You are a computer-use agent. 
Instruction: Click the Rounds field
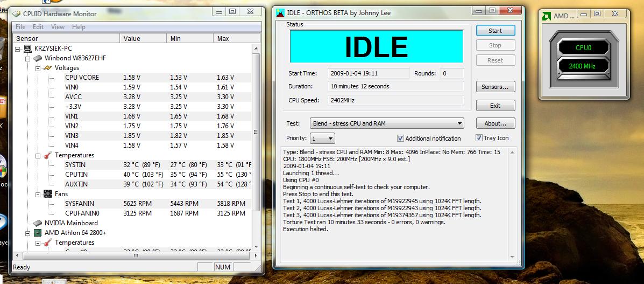pos(452,73)
